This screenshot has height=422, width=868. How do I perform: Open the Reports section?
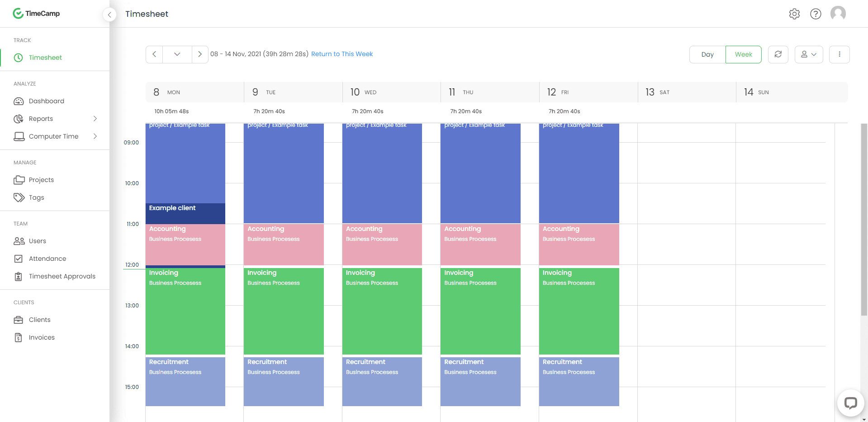(41, 118)
